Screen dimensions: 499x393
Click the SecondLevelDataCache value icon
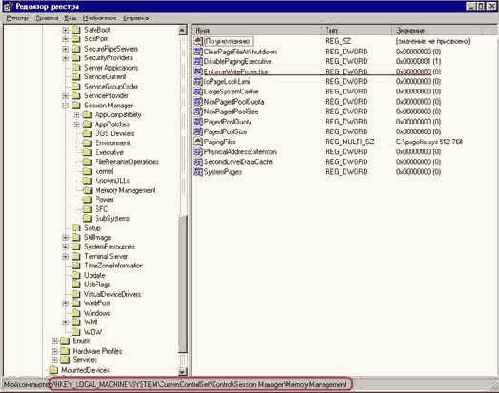pos(198,162)
